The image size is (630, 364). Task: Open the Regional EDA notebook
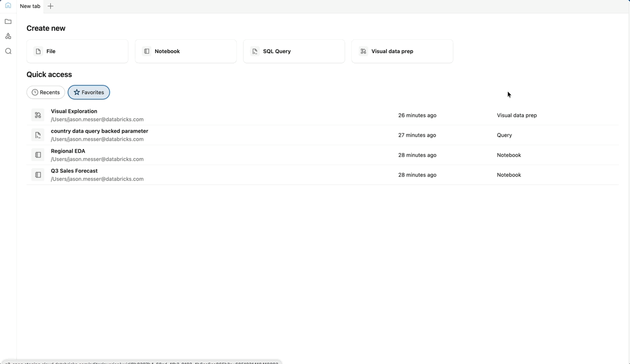click(68, 151)
